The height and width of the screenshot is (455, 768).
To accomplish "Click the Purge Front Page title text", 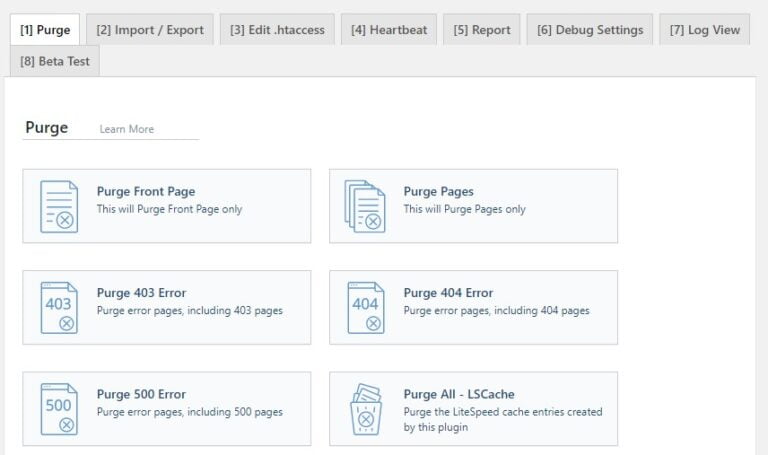I will (x=146, y=192).
